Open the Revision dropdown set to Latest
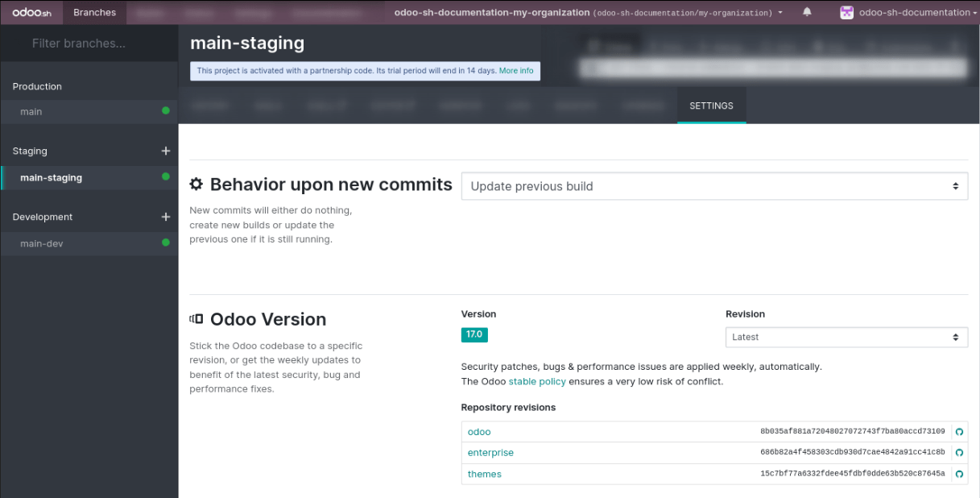The height and width of the screenshot is (498, 980). pos(846,337)
